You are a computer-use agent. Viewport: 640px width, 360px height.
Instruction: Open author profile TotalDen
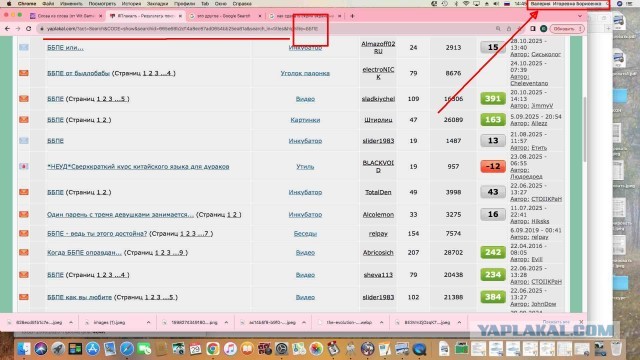click(x=378, y=192)
